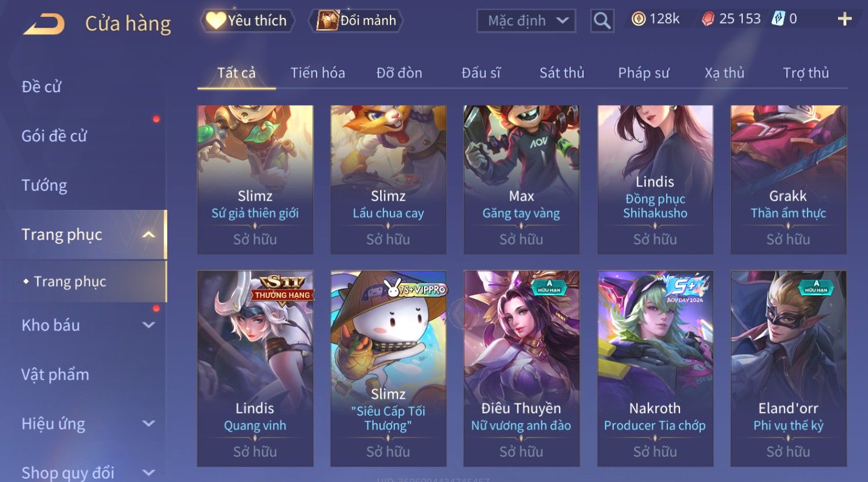Open the Max Găng tay vàng skin card

521,179
